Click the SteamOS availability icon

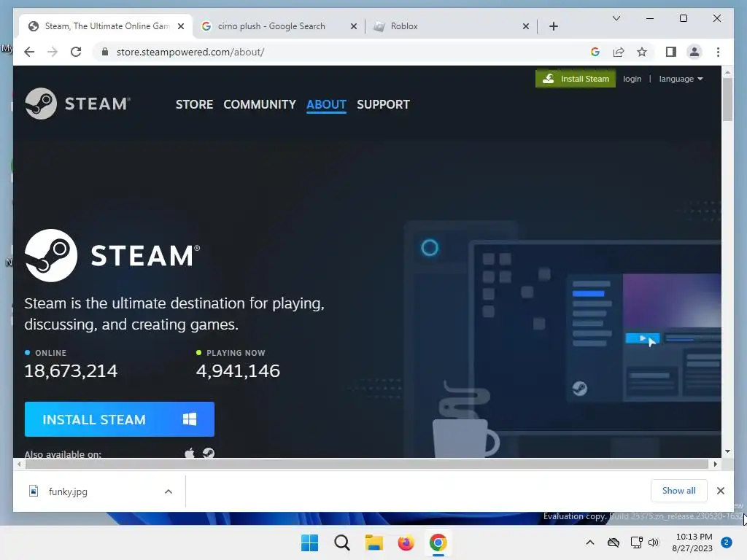click(208, 453)
